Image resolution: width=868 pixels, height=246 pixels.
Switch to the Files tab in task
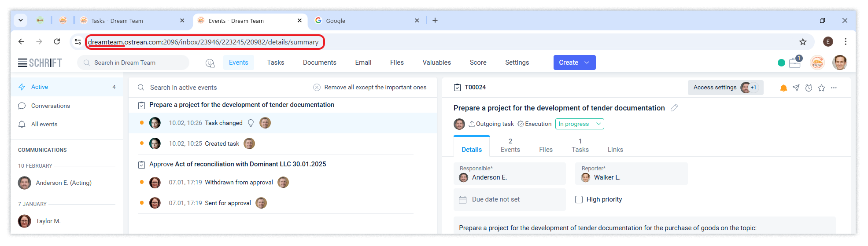point(546,150)
